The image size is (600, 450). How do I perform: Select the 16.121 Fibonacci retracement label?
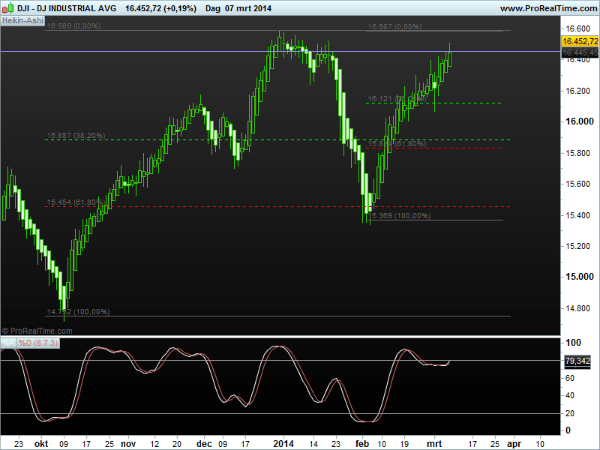click(397, 99)
